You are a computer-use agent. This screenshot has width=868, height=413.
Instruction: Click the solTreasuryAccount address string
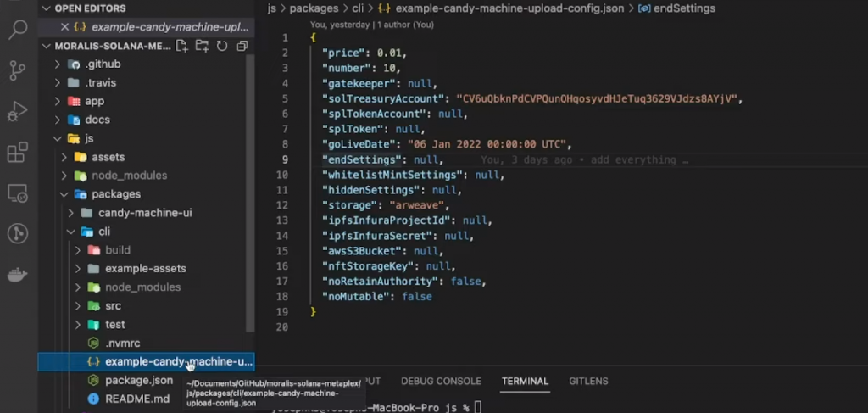click(x=597, y=99)
